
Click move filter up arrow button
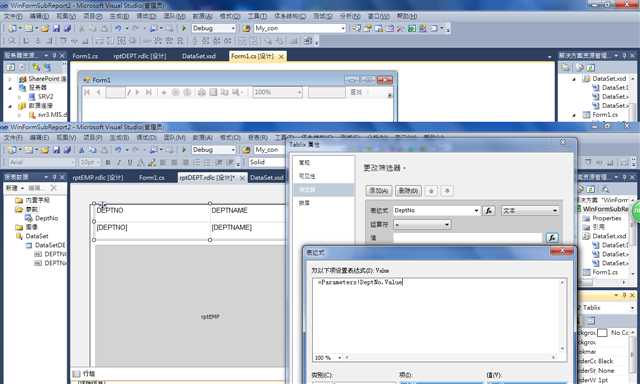tap(431, 191)
